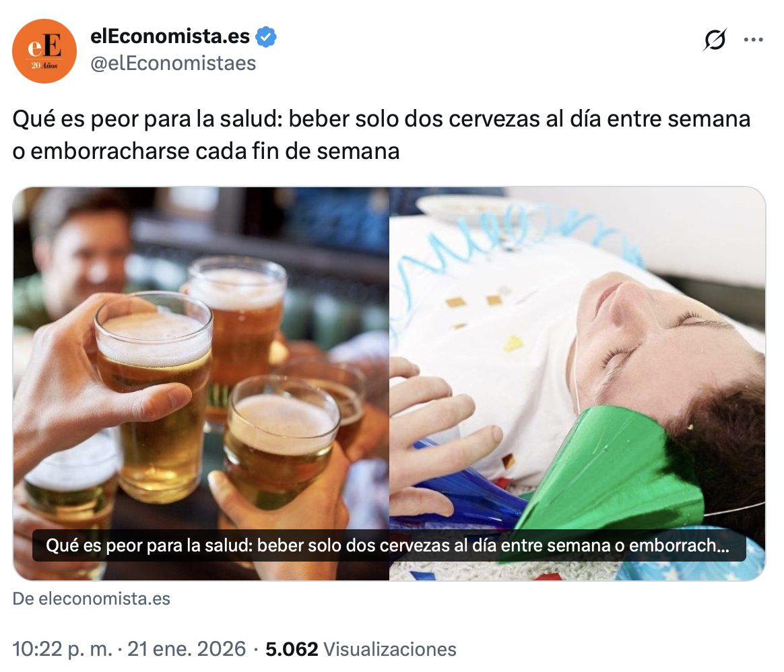Click the eE logo inside avatar
Screen dimensions: 784x672
pos(44,46)
